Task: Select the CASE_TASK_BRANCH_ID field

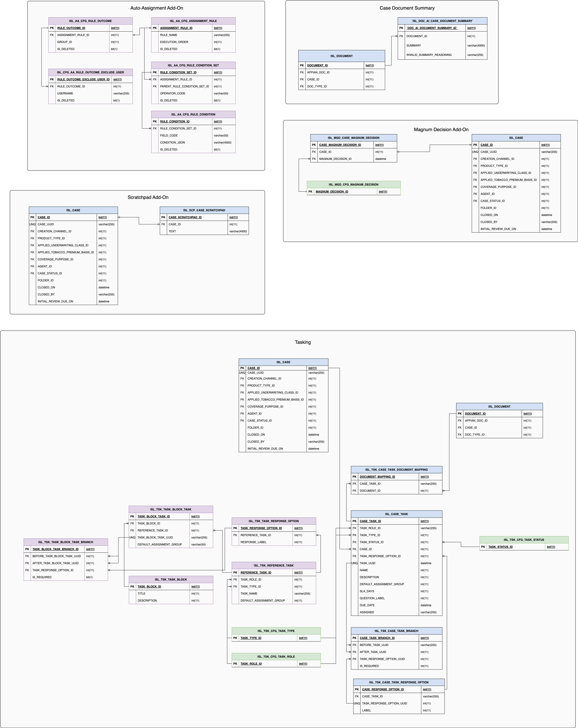Action: coord(397,638)
